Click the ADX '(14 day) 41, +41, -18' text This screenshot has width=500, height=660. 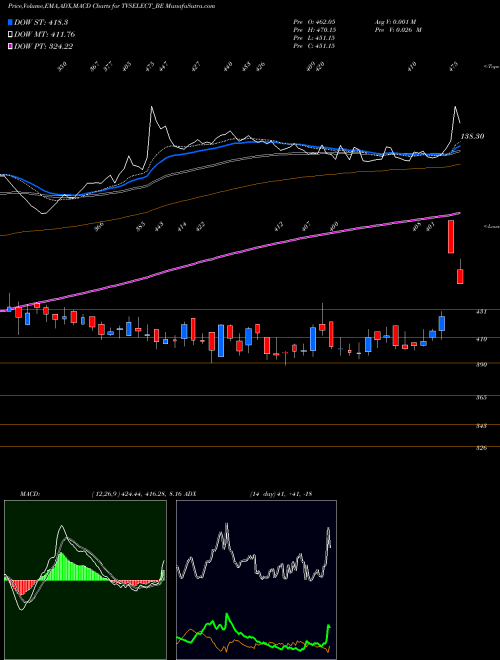click(x=281, y=493)
